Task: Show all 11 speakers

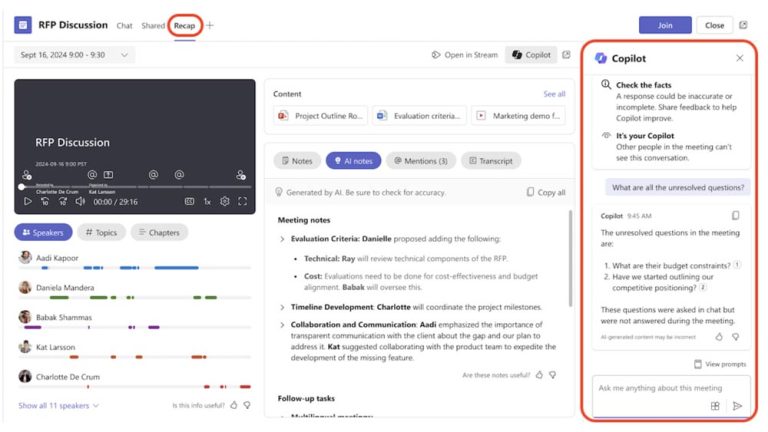Action: pyautogui.click(x=58, y=406)
